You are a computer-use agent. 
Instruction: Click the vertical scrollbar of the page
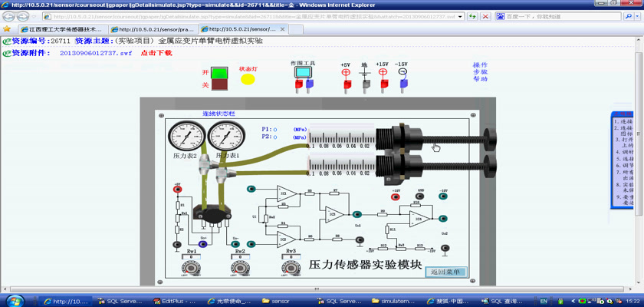click(x=638, y=160)
